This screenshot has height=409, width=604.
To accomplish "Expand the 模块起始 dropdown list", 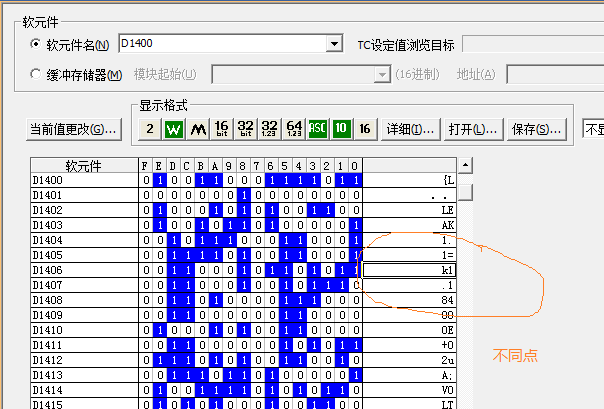I will tap(381, 74).
